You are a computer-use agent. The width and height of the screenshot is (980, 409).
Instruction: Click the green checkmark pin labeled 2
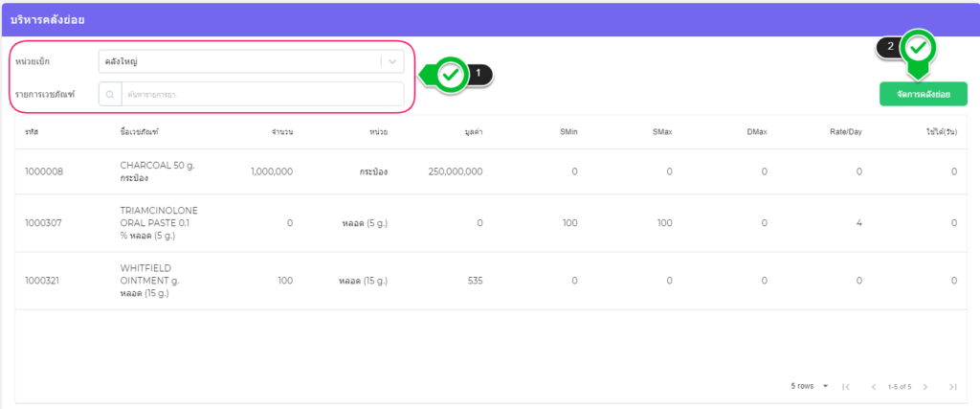coord(919,47)
